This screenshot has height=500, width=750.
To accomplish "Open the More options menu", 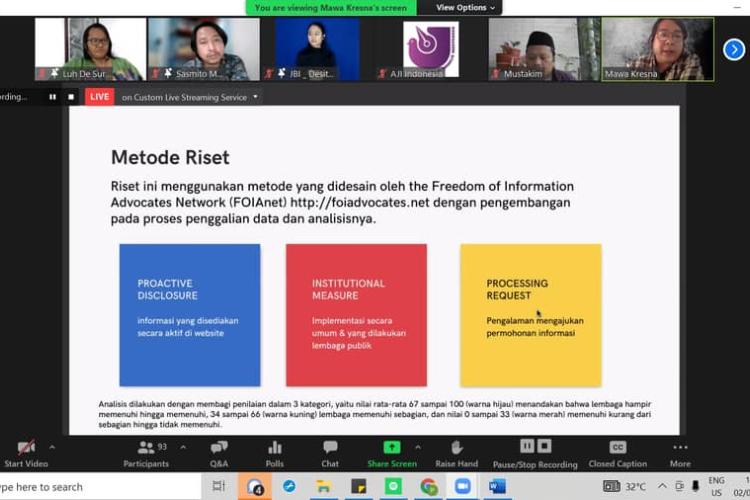I will 680,452.
